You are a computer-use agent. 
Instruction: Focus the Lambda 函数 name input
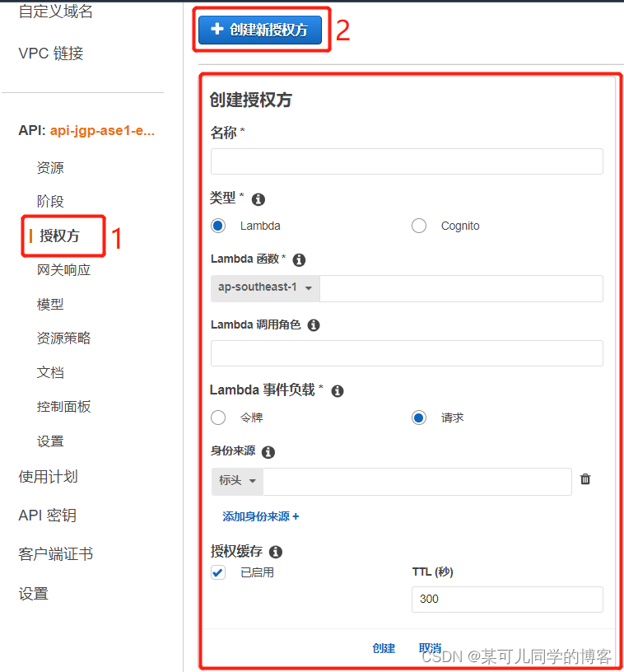[x=461, y=288]
